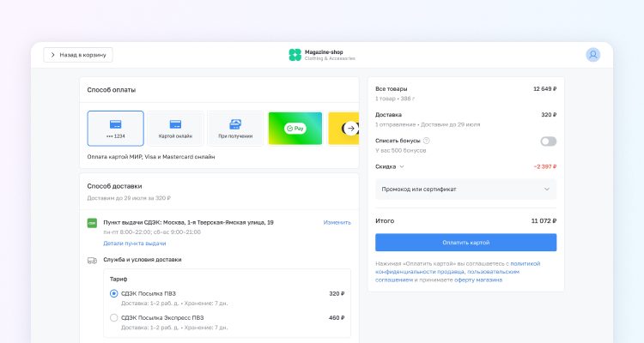The height and width of the screenshot is (343, 644).
Task: Choose 'Картой онлайн' payment option
Action: (175, 129)
